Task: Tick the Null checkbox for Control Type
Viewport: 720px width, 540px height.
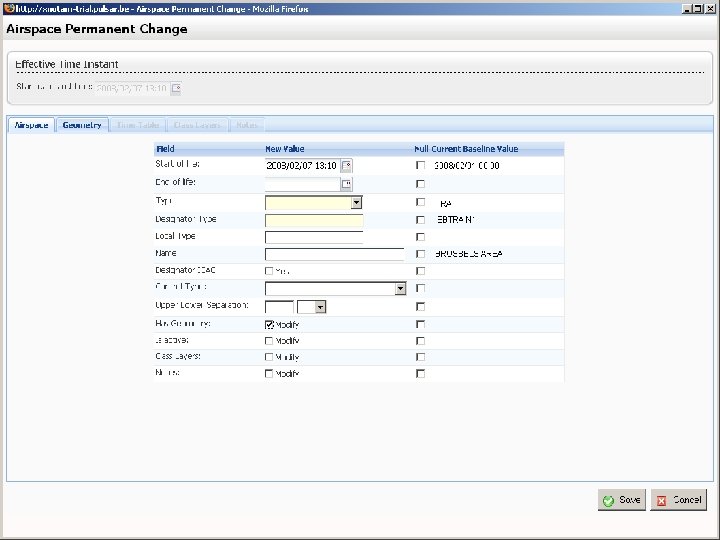Action: point(420,288)
